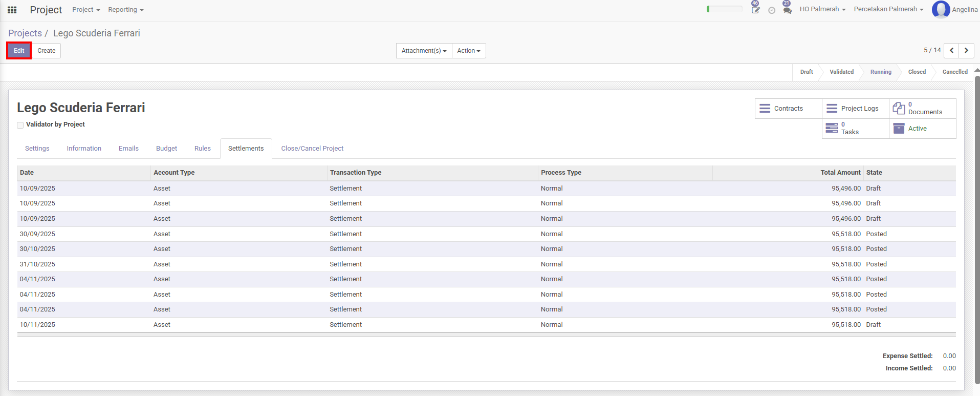Screen dimensions: 980x396
Task: Click the Edit button
Action: point(19,51)
